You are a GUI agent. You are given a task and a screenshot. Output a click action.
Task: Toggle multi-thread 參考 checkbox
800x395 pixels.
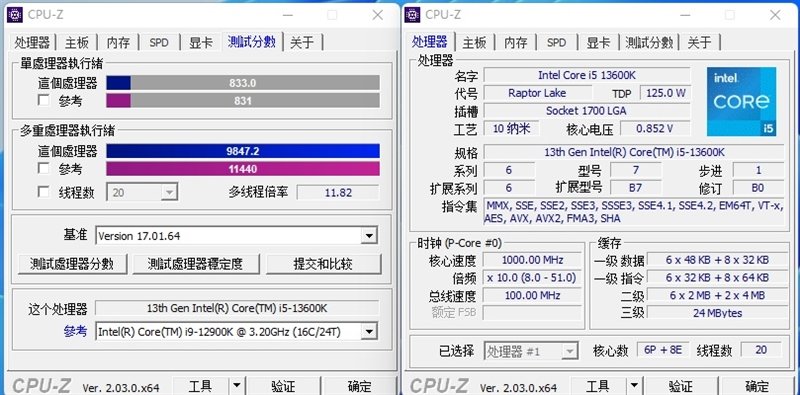(x=44, y=168)
